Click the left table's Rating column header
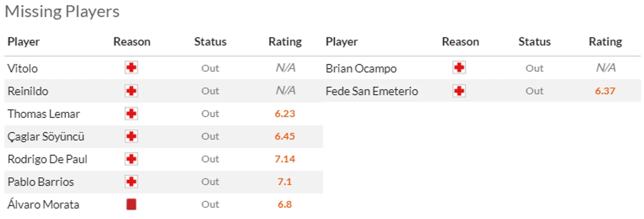 tap(285, 42)
